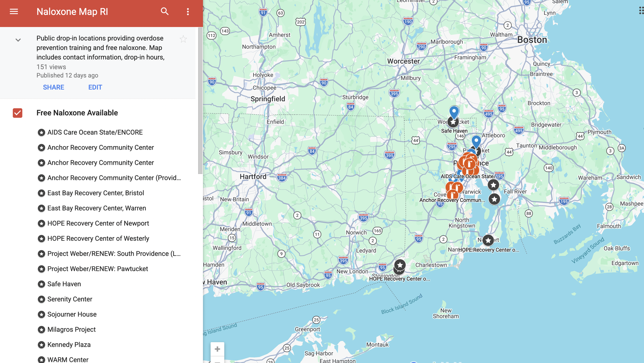Select Anchor Recovery Community Center (Provid... entry

coord(114,178)
